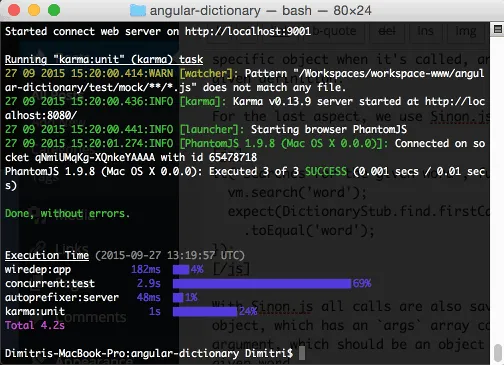Screen dimensions: 504x365
Task: Click 'Starting browser PhantomJS' text
Action: point(329,129)
